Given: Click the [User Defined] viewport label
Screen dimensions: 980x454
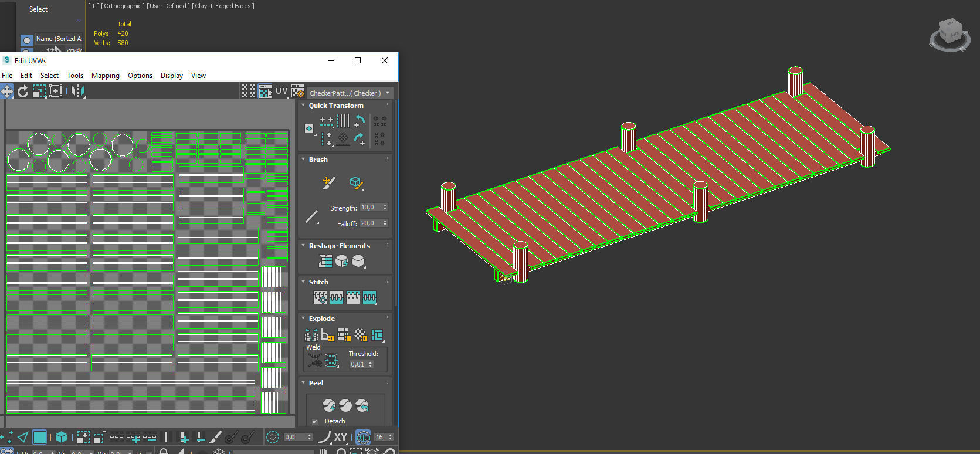Looking at the screenshot, I should pyautogui.click(x=168, y=6).
